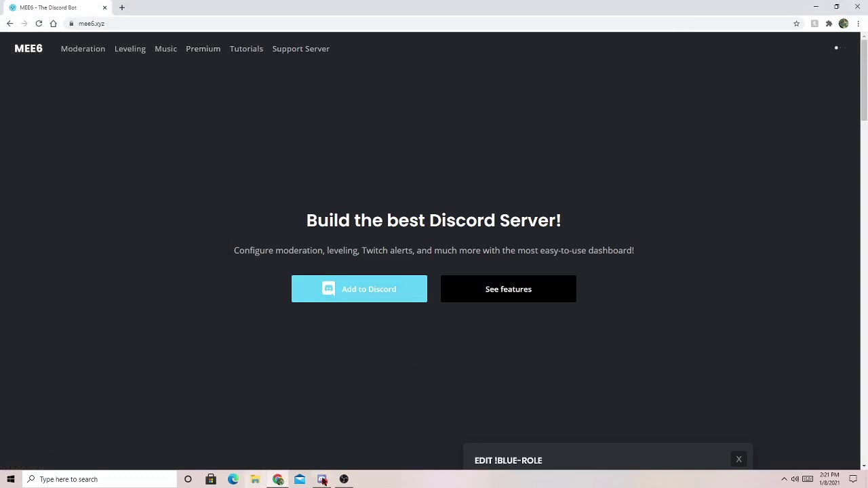Viewport: 868px width, 488px height.
Task: Click the EDIT !BLUE-ROLE heading text
Action: [x=508, y=460]
